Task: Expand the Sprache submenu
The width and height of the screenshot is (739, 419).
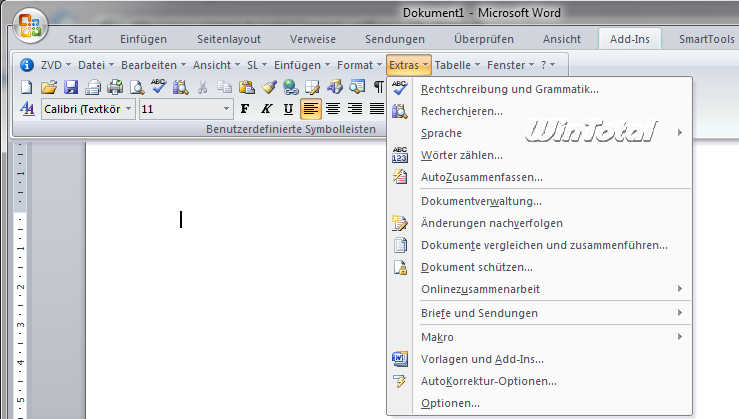Action: click(539, 133)
